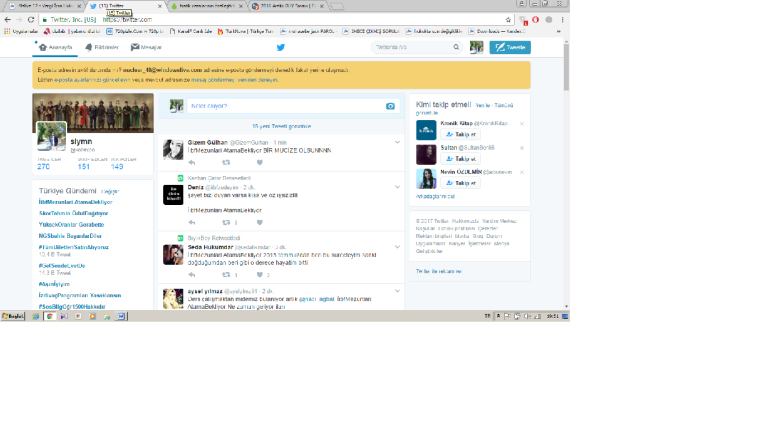The width and height of the screenshot is (760, 429).
Task: Open İbfMezunları AtamaBekliyor trend
Action: pyautogui.click(x=75, y=202)
